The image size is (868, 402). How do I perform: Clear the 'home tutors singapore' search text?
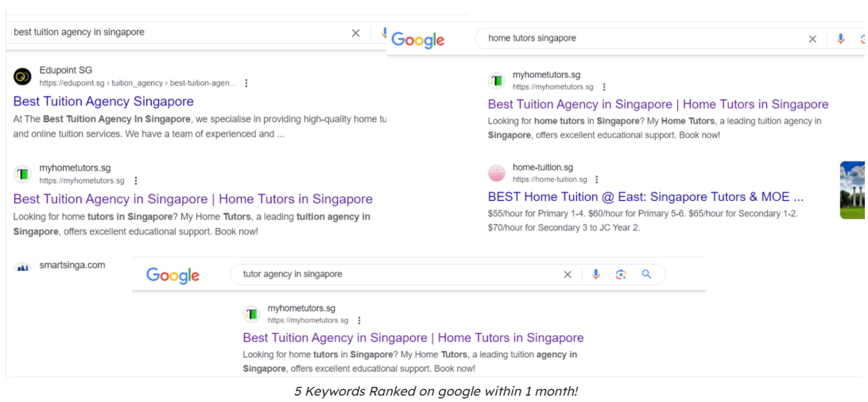[x=812, y=39]
